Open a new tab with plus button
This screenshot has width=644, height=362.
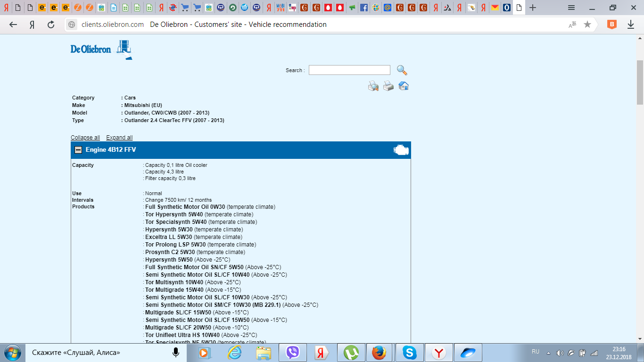tap(533, 8)
